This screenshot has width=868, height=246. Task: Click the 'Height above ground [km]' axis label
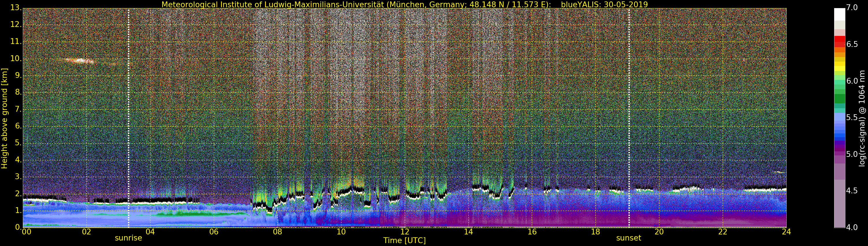[x=4, y=118]
